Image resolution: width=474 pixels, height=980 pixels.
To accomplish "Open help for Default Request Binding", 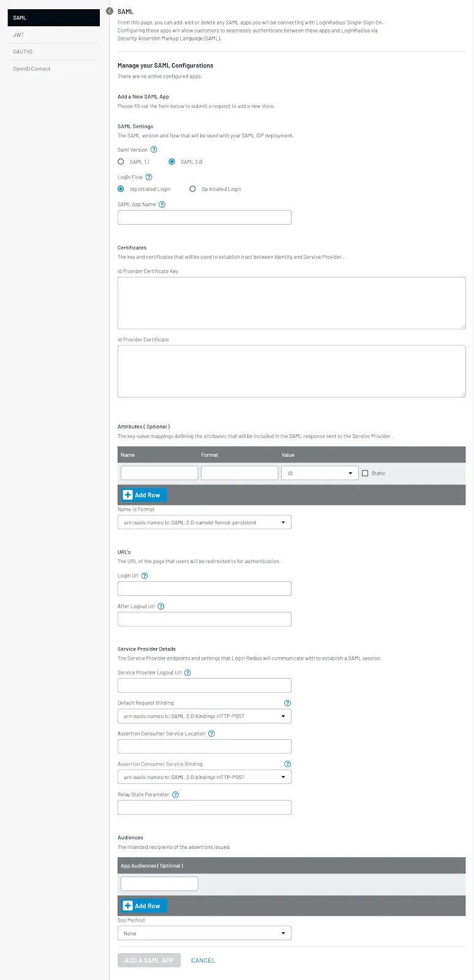I will click(x=287, y=703).
